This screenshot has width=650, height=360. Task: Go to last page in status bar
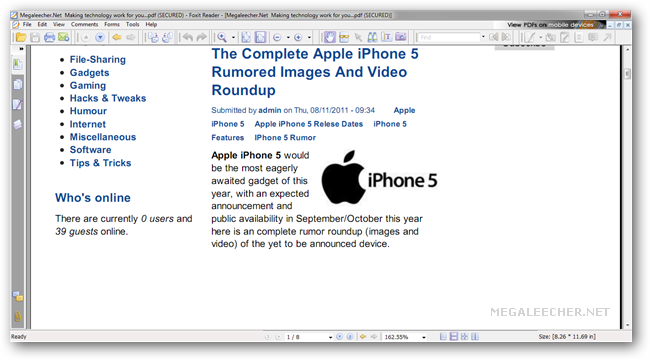[350, 337]
